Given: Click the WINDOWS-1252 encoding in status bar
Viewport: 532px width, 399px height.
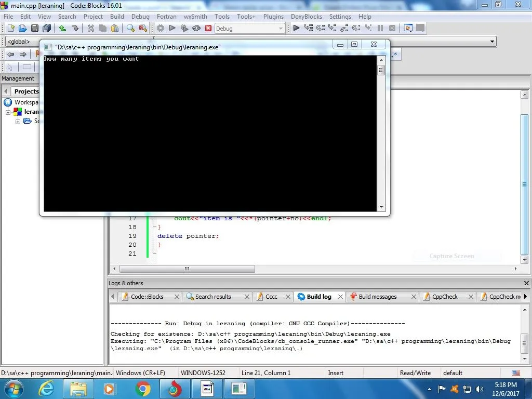Looking at the screenshot, I should (x=203, y=373).
